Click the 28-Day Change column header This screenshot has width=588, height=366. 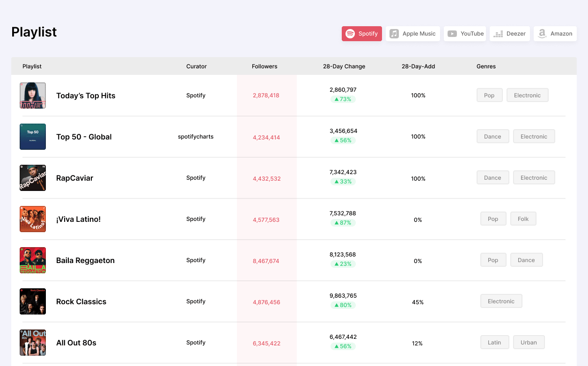click(344, 66)
